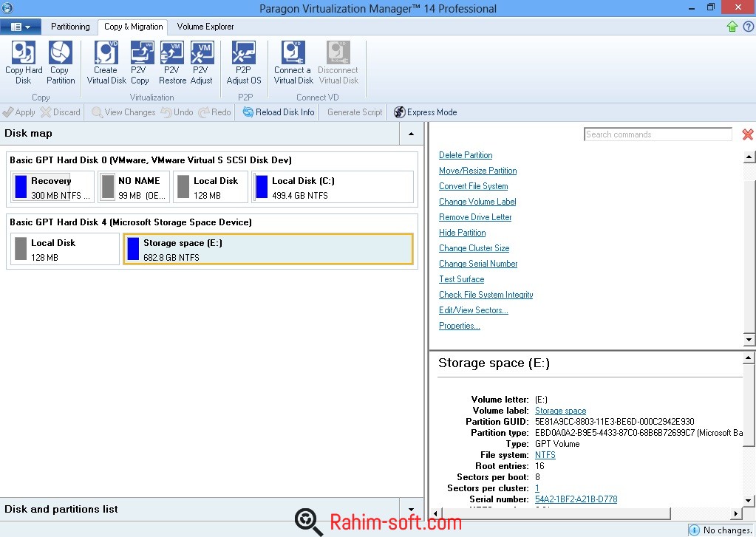Select the NO NAME 99 MB partition

tap(134, 187)
